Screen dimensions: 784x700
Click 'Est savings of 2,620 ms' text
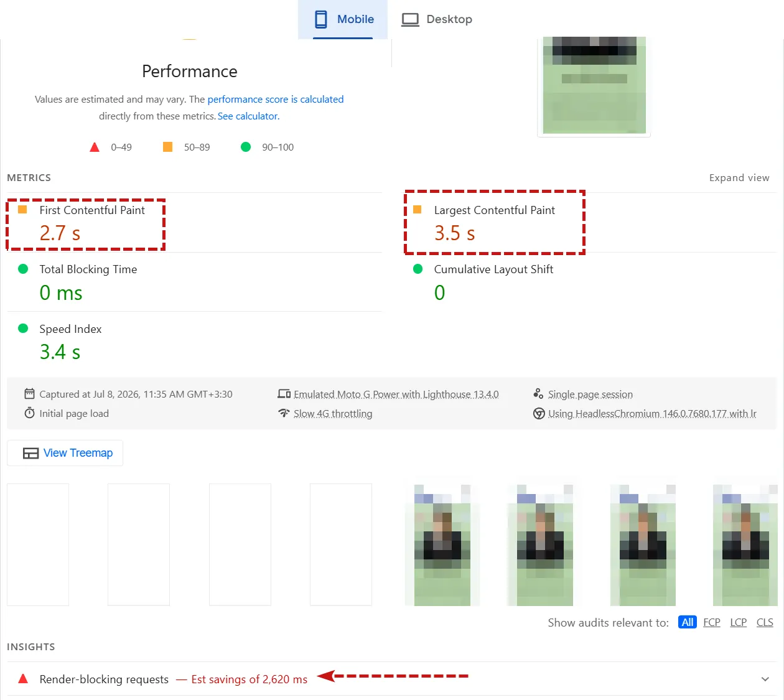click(x=250, y=679)
